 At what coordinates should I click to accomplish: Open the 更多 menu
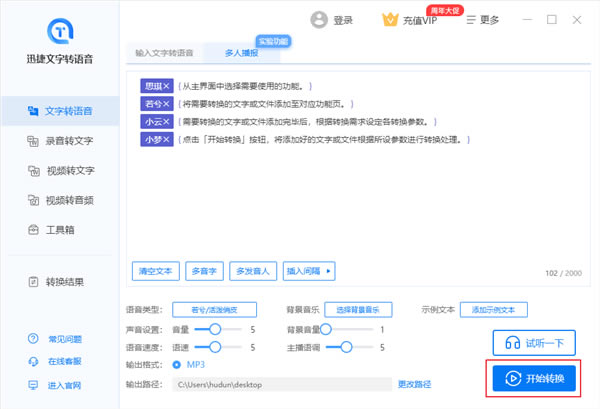[483, 20]
